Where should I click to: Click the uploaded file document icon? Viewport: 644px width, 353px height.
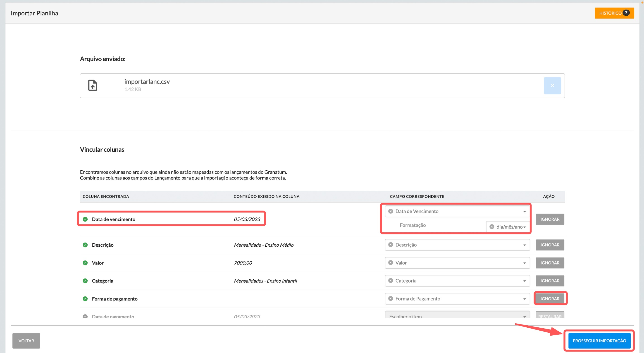pos(93,86)
